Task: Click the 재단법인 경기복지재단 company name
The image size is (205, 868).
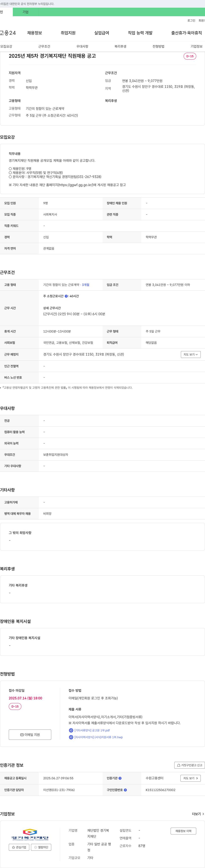Action: coord(98,833)
